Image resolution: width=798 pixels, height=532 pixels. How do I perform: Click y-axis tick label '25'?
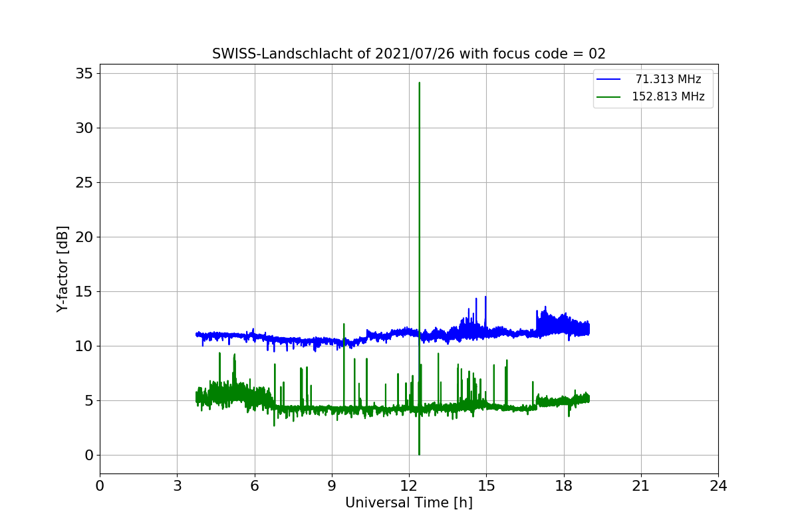click(84, 182)
